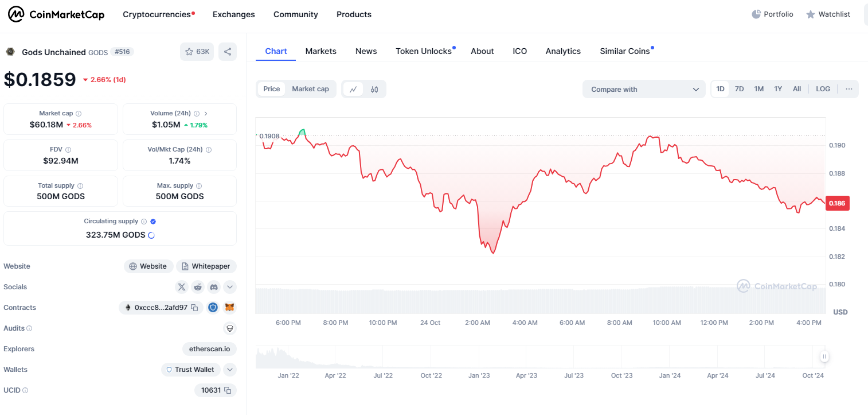The width and height of the screenshot is (868, 415).
Task: Click the red 0.186 current price label
Action: click(x=836, y=203)
